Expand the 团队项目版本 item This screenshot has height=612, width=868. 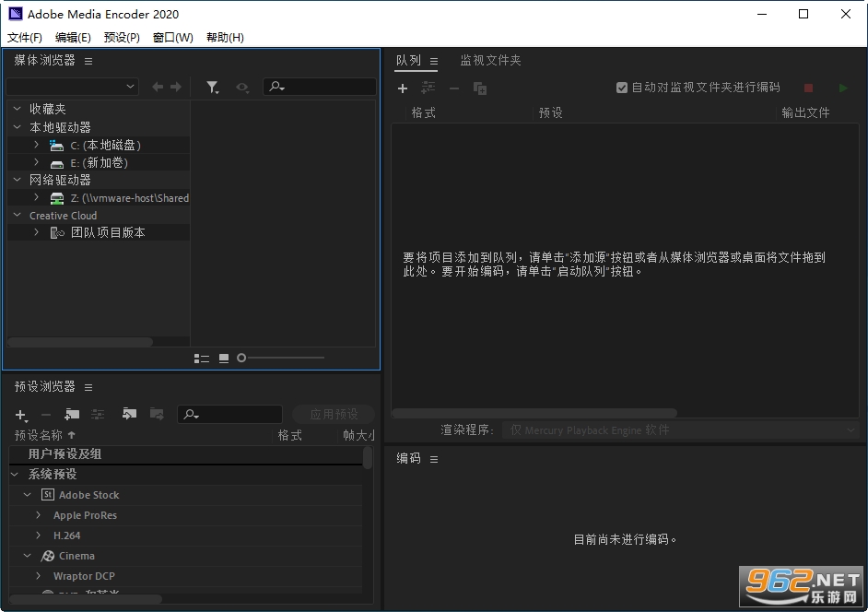(37, 232)
